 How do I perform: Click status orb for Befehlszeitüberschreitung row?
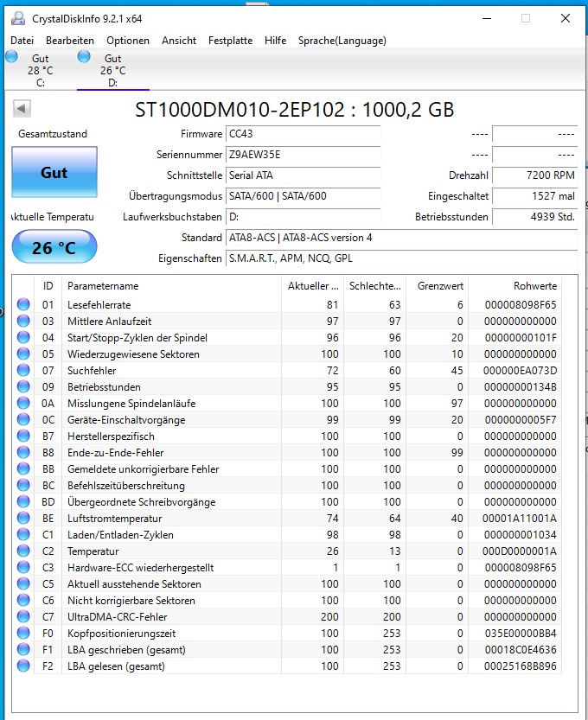point(23,486)
